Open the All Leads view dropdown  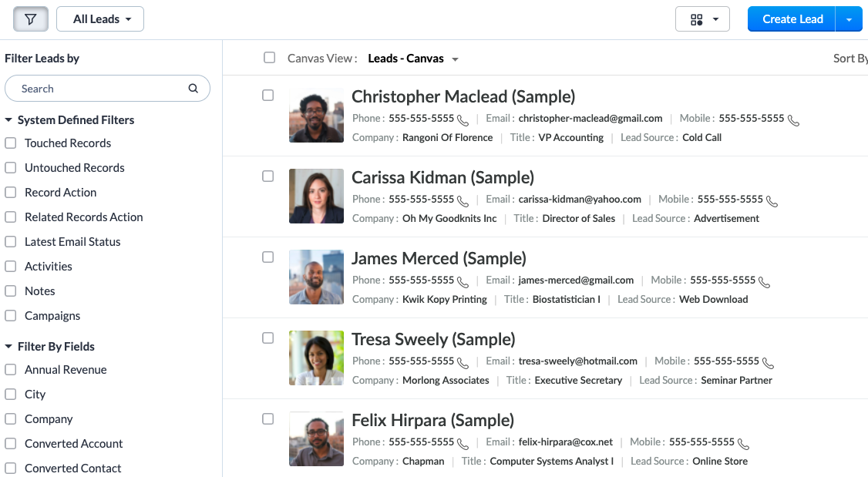[x=100, y=19]
